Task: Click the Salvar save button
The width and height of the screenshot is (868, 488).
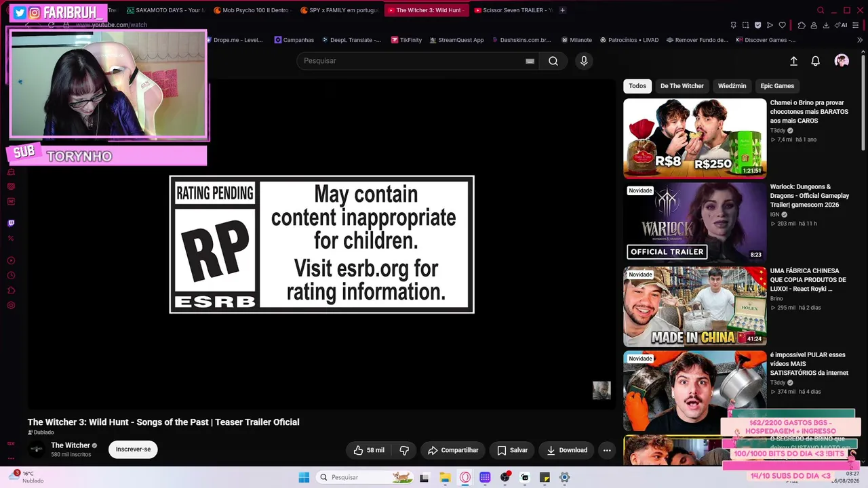Action: [x=512, y=450]
